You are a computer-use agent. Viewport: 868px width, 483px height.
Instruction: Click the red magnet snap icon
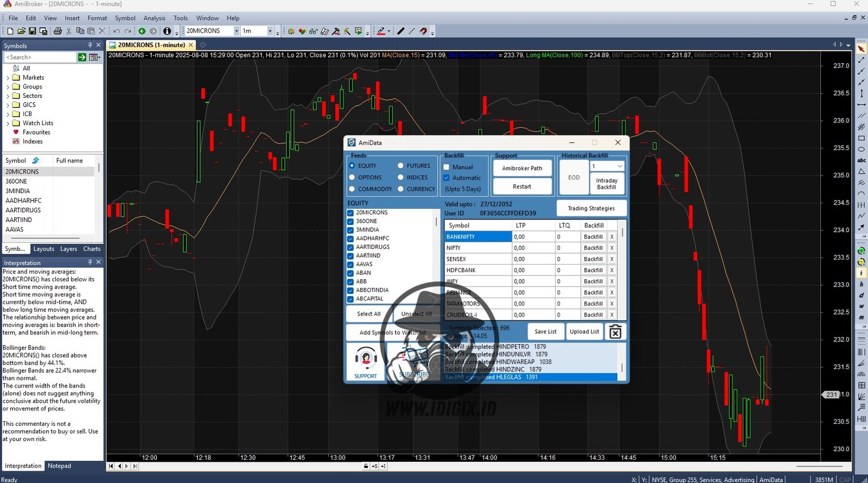[x=423, y=31]
